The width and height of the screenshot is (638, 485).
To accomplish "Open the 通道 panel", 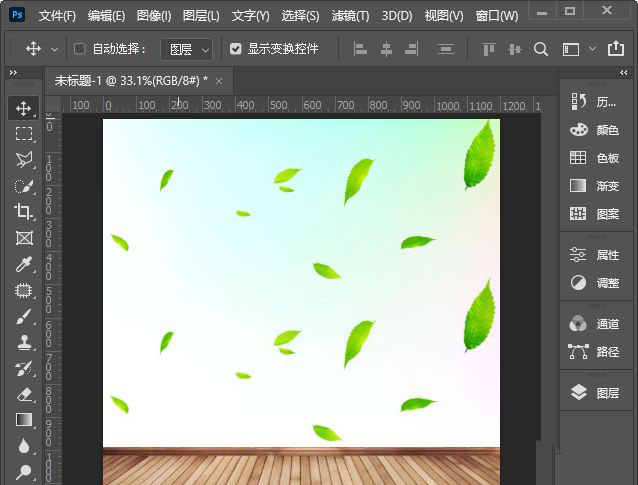I will 595,324.
